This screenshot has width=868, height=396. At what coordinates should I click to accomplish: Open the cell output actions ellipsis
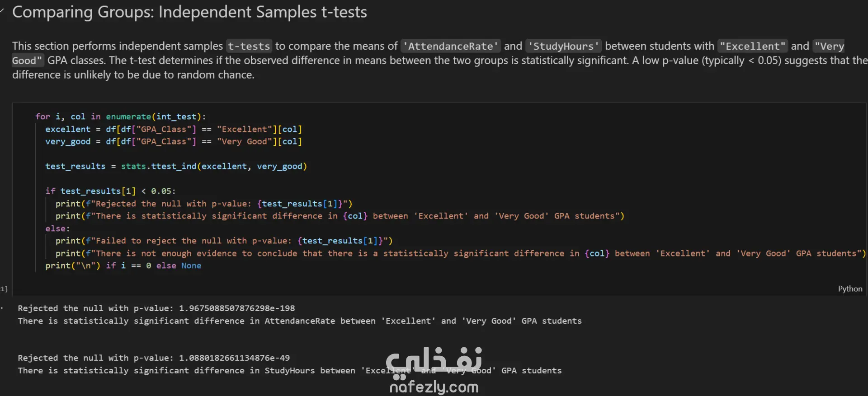pyautogui.click(x=2, y=308)
